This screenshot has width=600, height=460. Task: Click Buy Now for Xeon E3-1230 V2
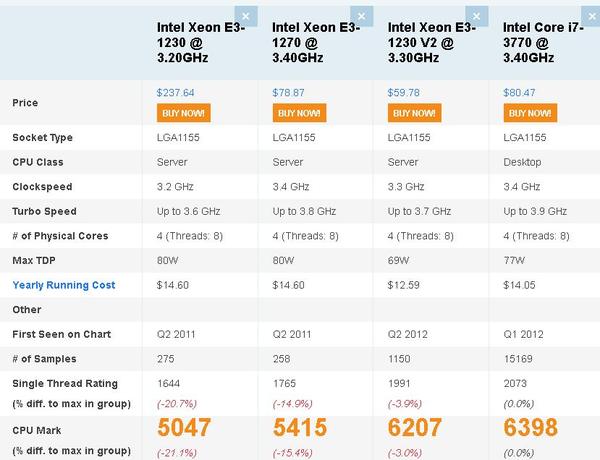(x=413, y=113)
